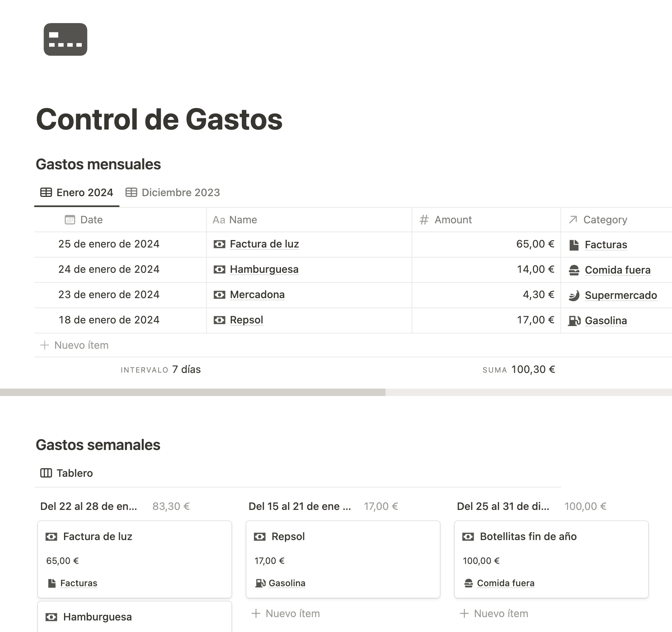Click the banana icon beside Supermercado
Viewport: 672px width, 632px height.
pos(574,296)
